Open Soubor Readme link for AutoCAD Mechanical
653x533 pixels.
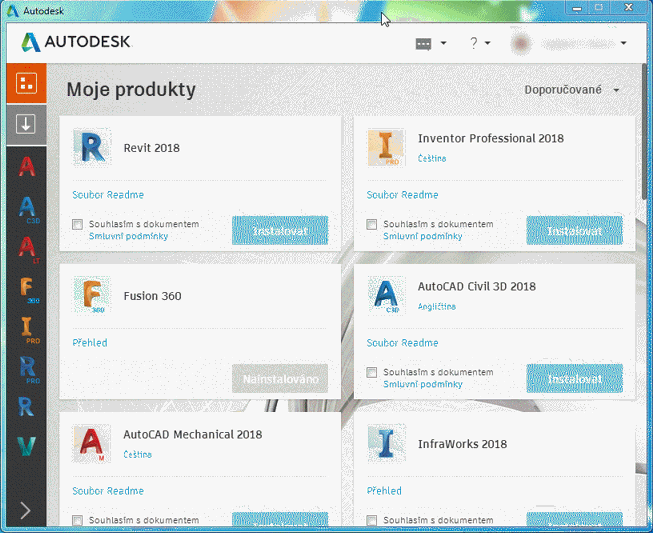point(108,491)
